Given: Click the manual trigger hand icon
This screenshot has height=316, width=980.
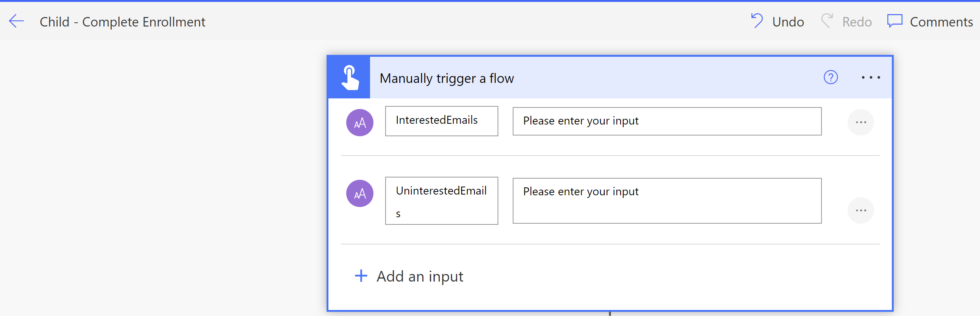Looking at the screenshot, I should [349, 78].
